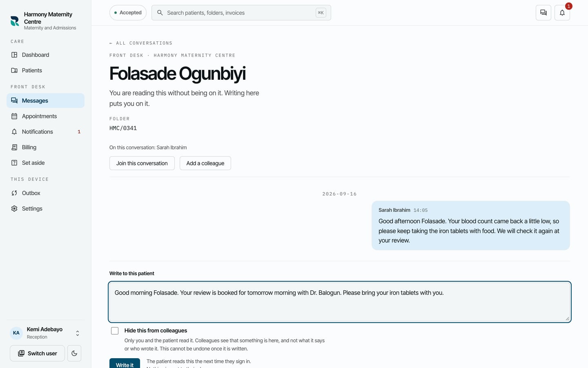588x368 pixels.
Task: Click the Notifications bell icon in sidebar
Action: (x=14, y=132)
